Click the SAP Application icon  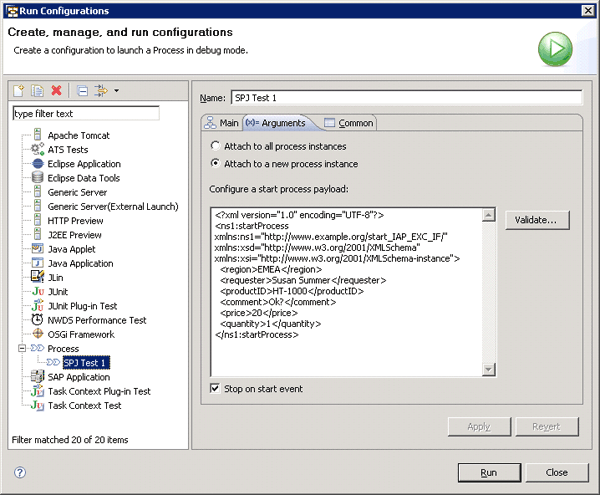point(38,376)
